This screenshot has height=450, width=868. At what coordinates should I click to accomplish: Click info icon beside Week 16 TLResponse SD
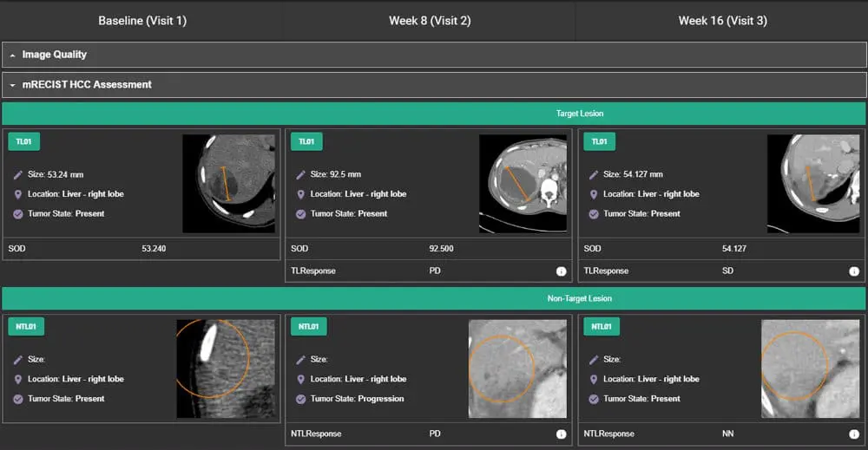pyautogui.click(x=854, y=271)
